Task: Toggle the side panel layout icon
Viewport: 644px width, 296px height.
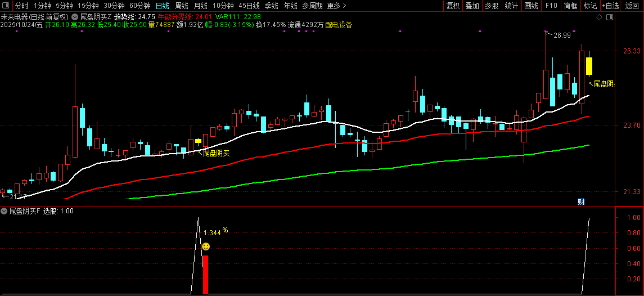Action: (x=610, y=17)
